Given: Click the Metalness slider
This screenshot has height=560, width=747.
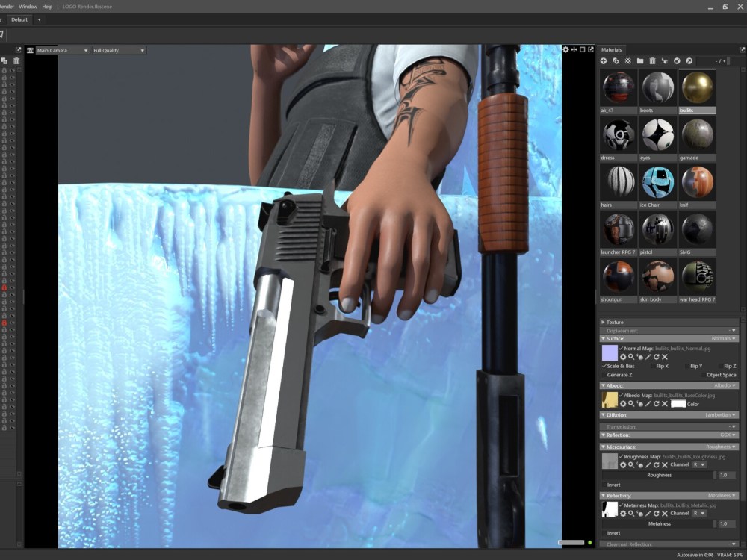Looking at the screenshot, I should [659, 524].
